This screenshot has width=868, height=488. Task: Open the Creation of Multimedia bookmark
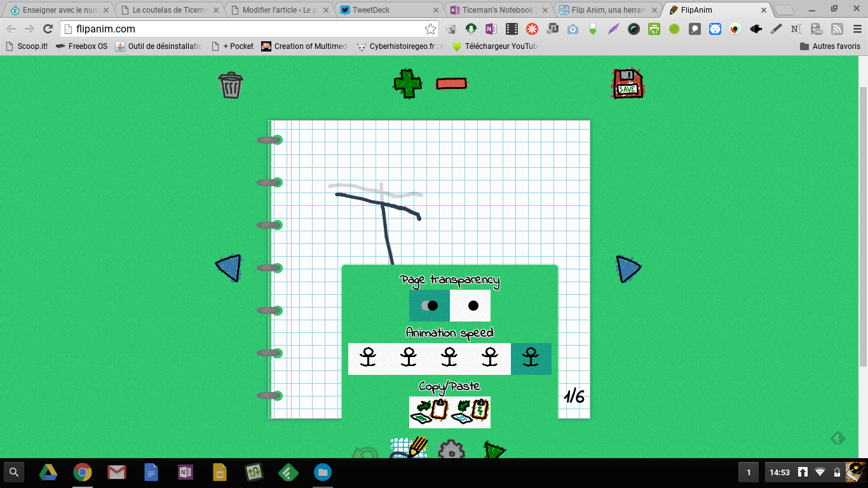[305, 46]
